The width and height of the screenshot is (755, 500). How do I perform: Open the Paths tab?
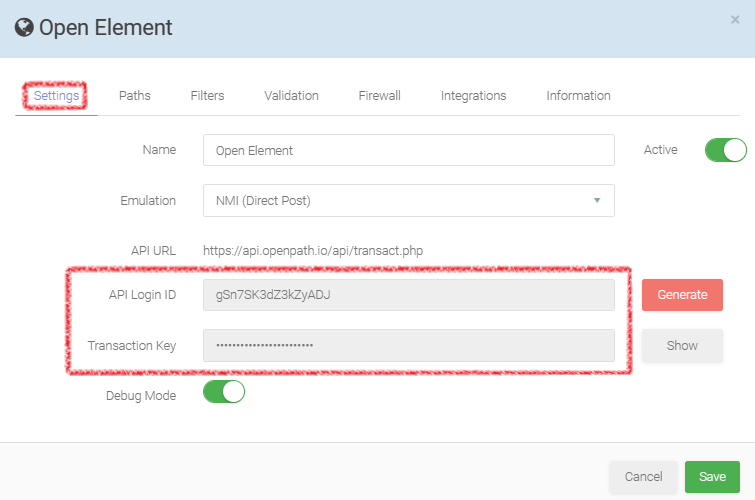click(134, 96)
